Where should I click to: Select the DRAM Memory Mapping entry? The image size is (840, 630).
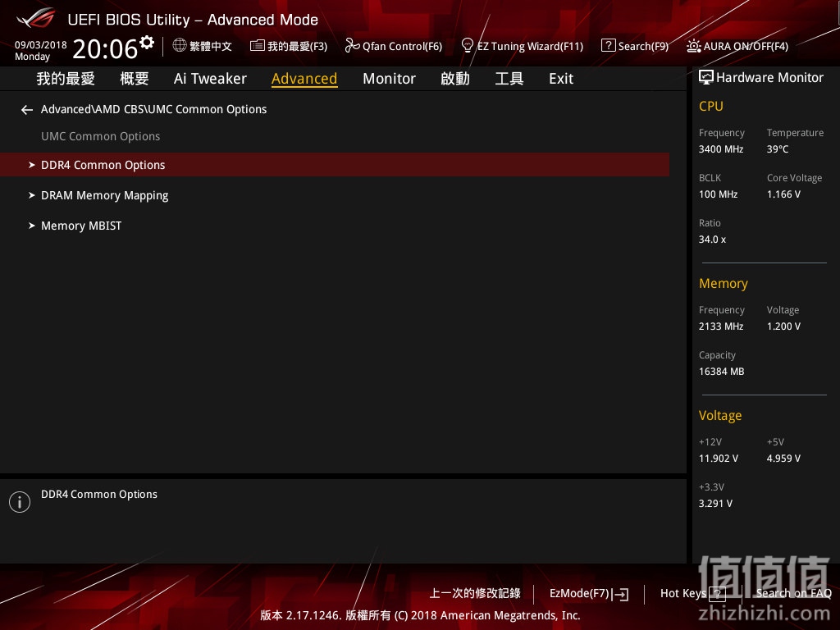click(x=104, y=195)
